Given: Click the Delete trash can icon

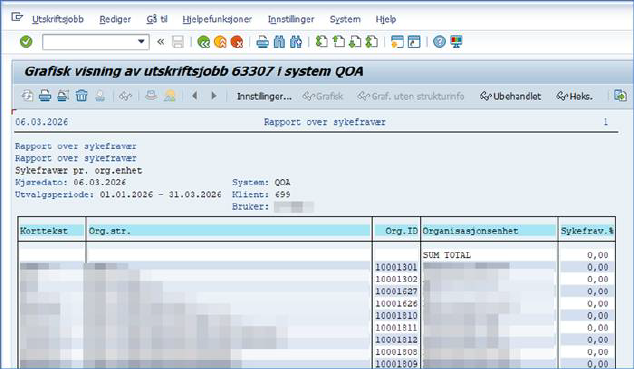Looking at the screenshot, I should coord(81,96).
